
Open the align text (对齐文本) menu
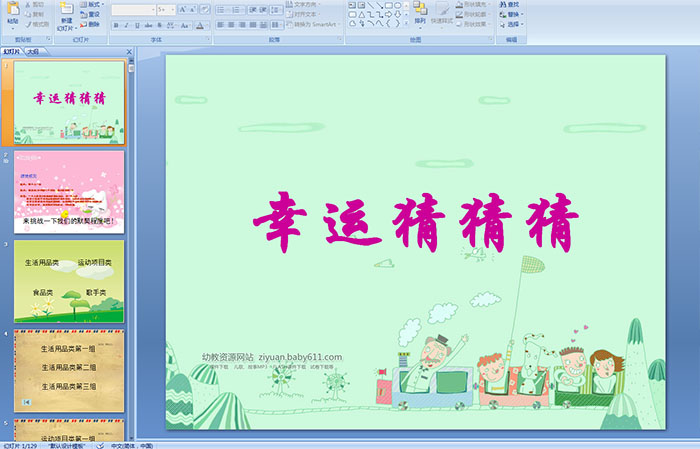(x=302, y=14)
